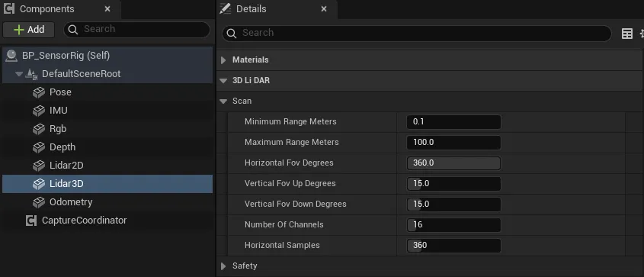Click the CaptureCoordinator component icon
Viewport: 644px width, 277px height.
31,221
